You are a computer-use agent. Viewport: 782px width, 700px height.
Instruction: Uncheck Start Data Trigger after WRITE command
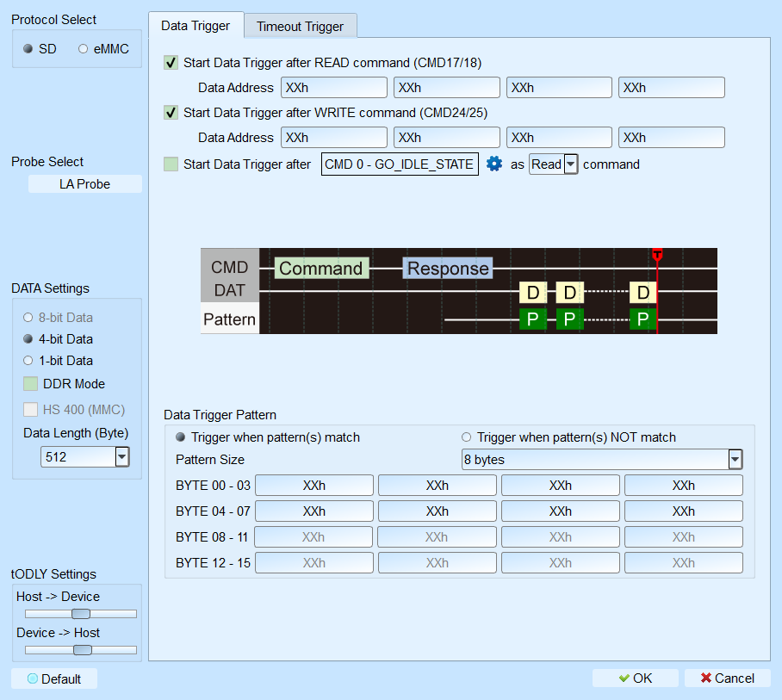tap(171, 113)
